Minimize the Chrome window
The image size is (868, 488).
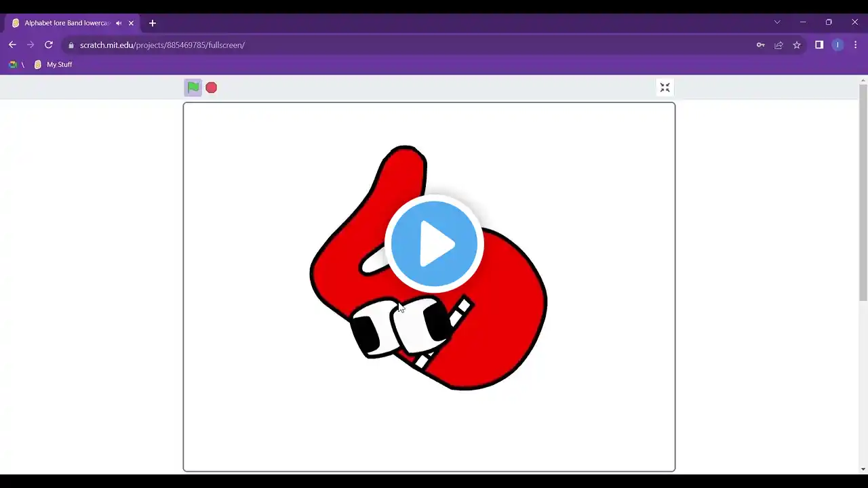(x=803, y=22)
